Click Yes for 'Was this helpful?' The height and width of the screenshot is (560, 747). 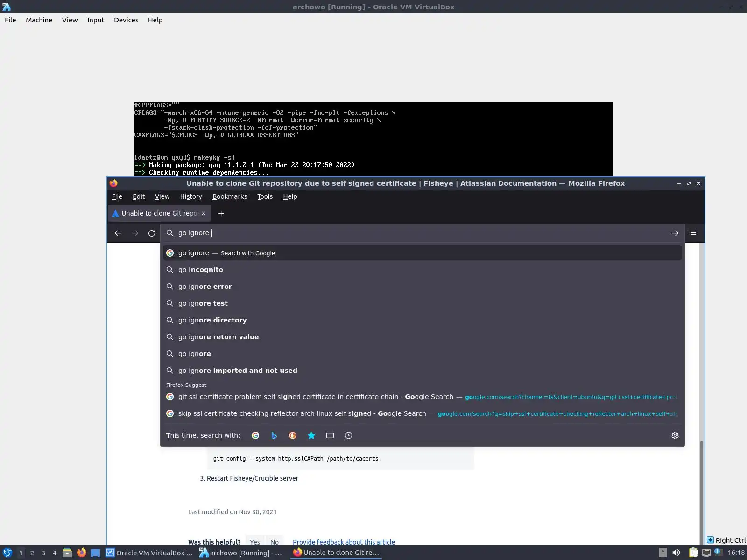coord(255,542)
